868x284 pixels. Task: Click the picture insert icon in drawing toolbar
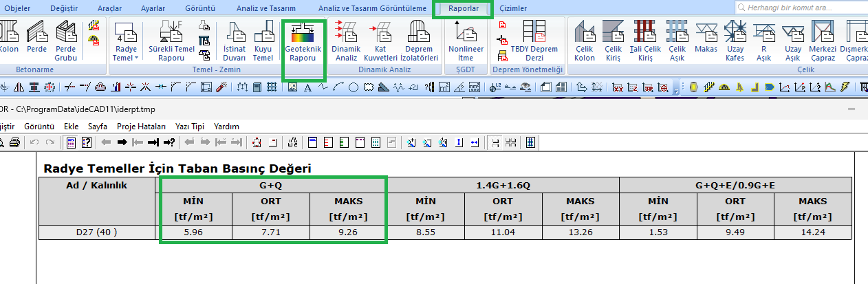[x=292, y=87]
